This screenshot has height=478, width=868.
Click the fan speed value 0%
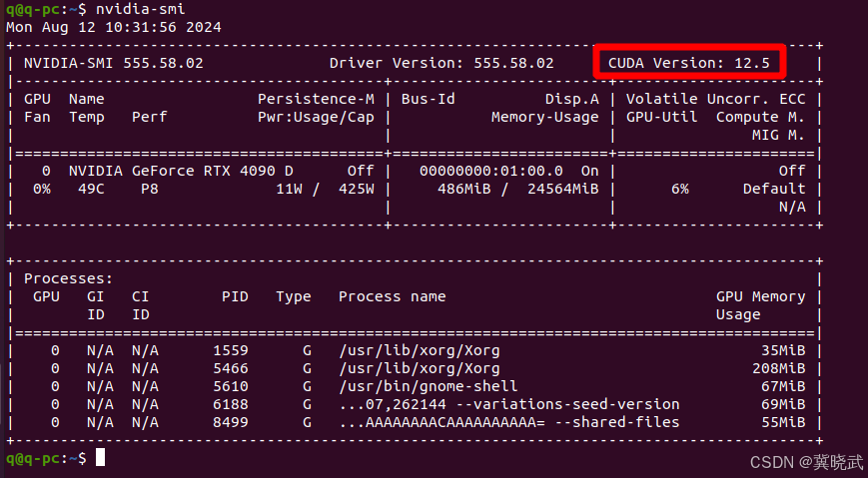pyautogui.click(x=42, y=190)
